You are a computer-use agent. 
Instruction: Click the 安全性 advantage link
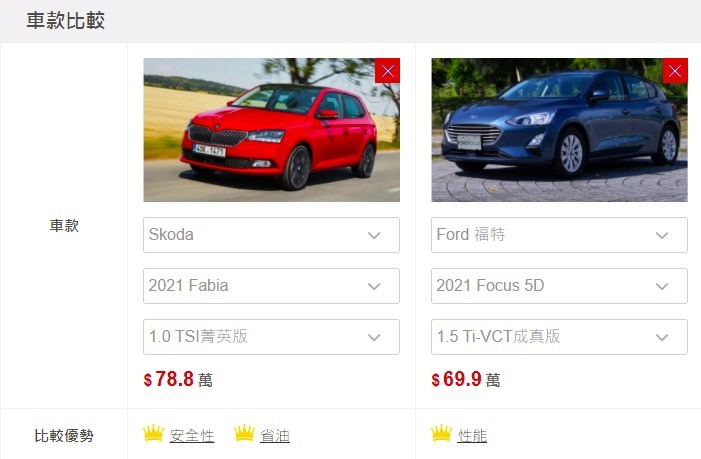click(192, 436)
